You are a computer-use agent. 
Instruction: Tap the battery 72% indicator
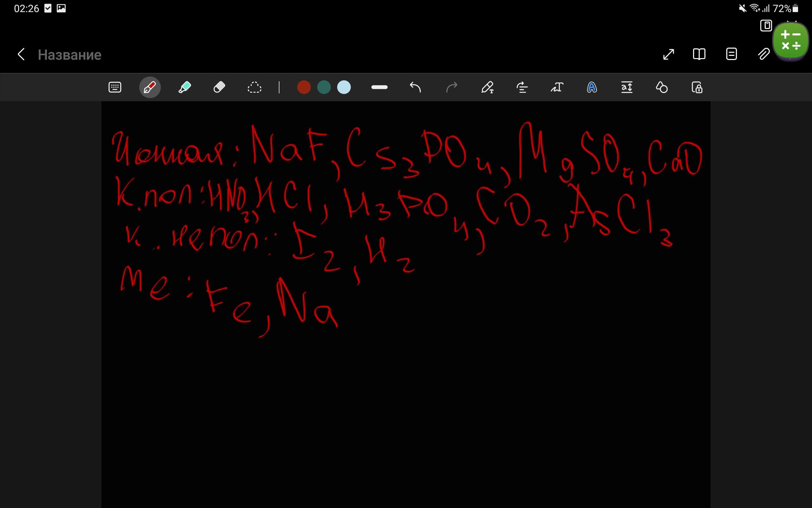pyautogui.click(x=785, y=8)
